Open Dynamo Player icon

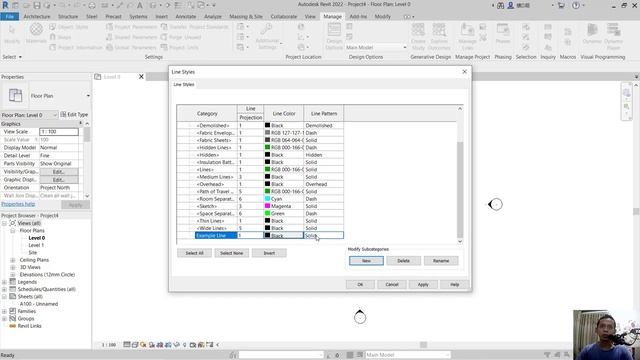coord(613,36)
